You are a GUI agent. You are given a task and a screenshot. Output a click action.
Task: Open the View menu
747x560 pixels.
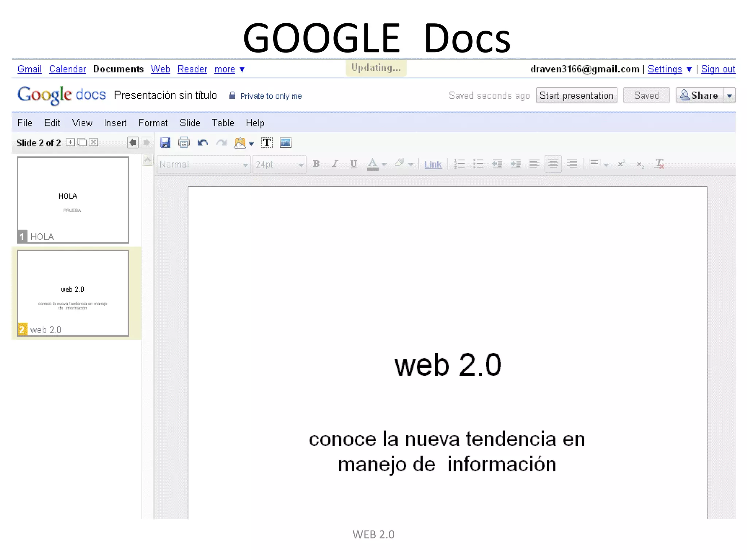[x=82, y=123]
